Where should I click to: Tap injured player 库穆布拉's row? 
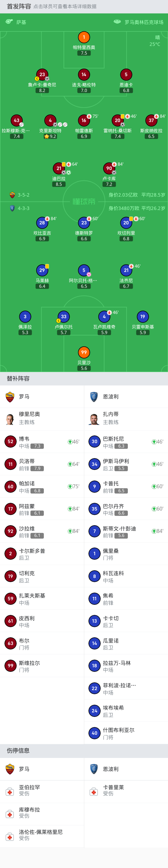point(42,814)
